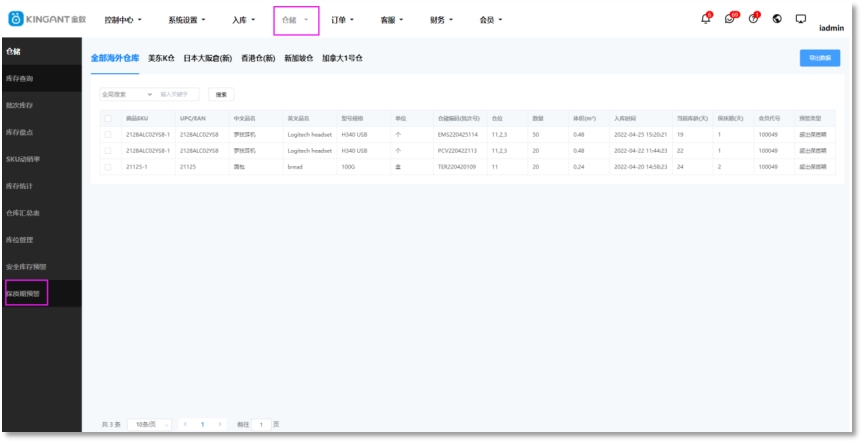This screenshot has height=442, width=862.
Task: Open 保质期预警 in the left sidebar
Action: [27, 294]
